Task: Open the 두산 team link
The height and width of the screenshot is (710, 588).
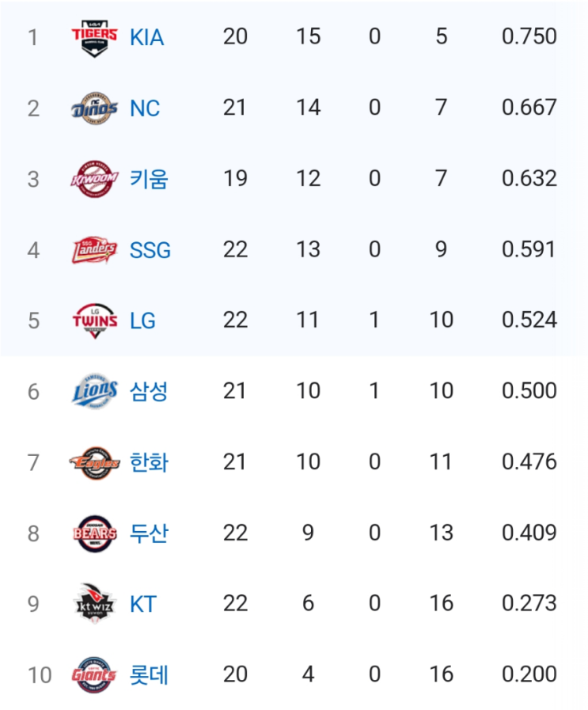Action: (x=149, y=533)
